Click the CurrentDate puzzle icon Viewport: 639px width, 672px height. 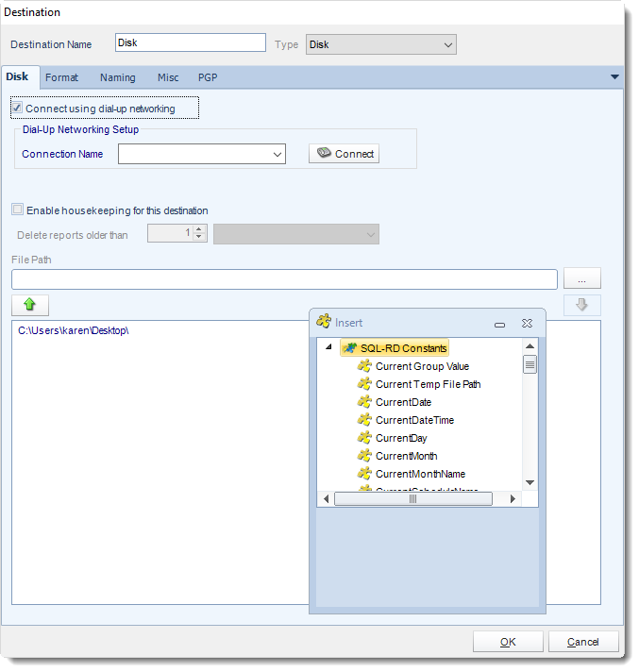(364, 402)
